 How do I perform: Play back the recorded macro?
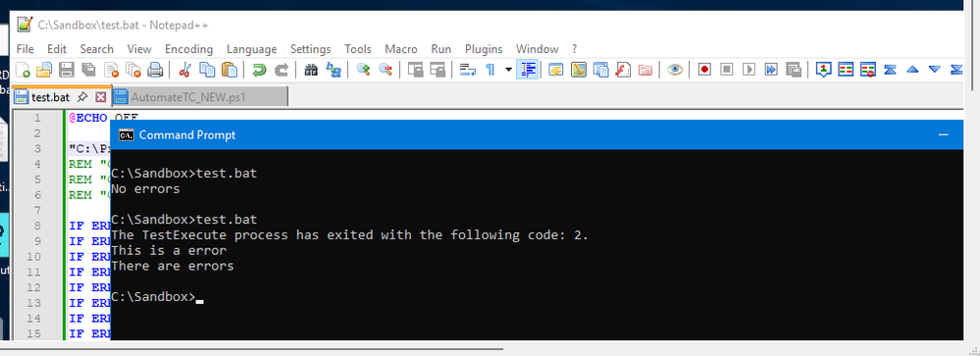[x=748, y=70]
